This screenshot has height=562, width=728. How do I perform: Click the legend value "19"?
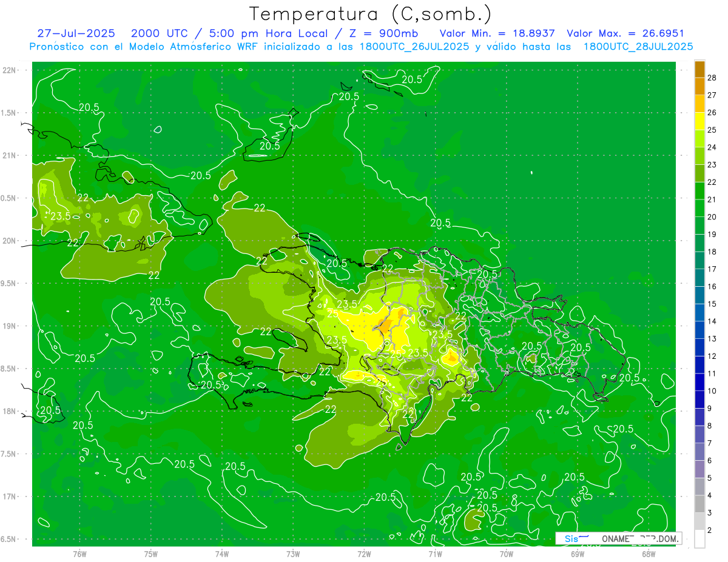pyautogui.click(x=712, y=234)
